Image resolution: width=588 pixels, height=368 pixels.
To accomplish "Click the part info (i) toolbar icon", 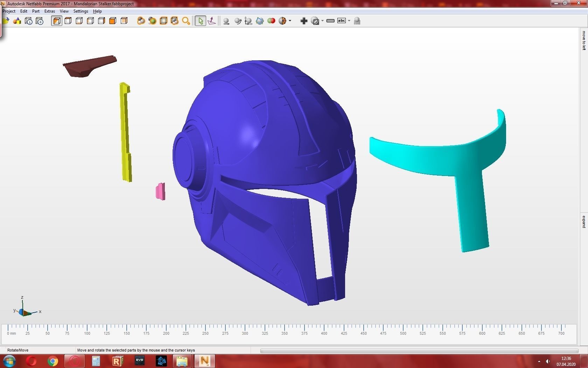I will 29,21.
